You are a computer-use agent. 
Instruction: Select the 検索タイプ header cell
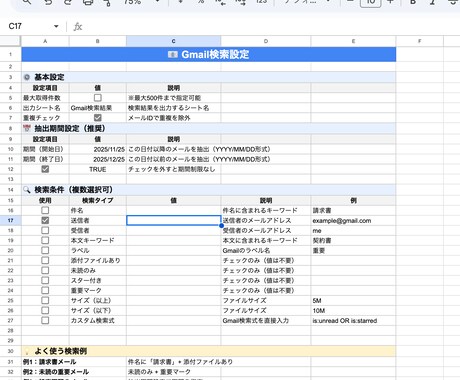98,200
